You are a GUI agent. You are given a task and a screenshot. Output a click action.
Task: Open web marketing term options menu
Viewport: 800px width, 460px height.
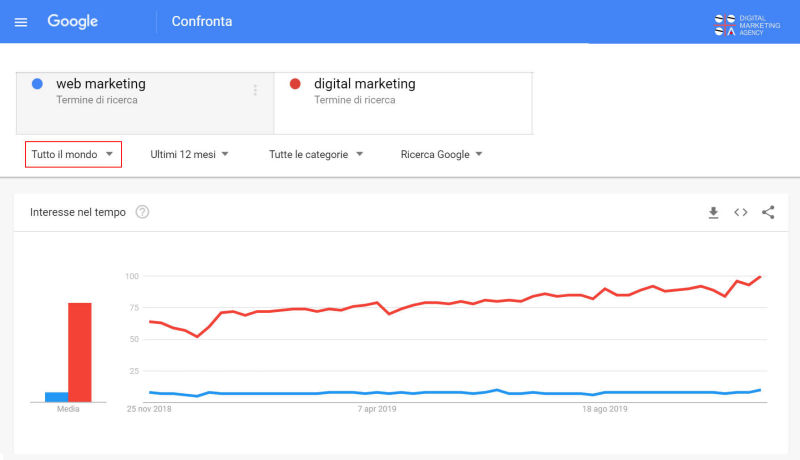point(255,90)
